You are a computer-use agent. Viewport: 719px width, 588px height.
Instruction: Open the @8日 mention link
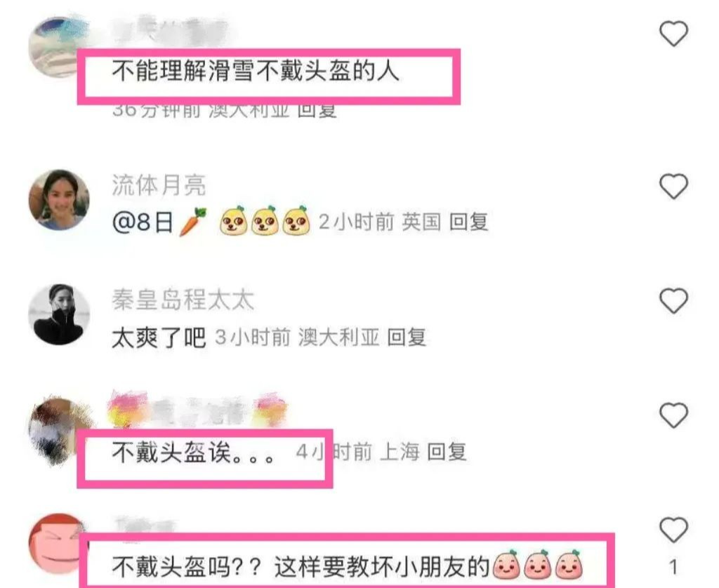click(143, 222)
